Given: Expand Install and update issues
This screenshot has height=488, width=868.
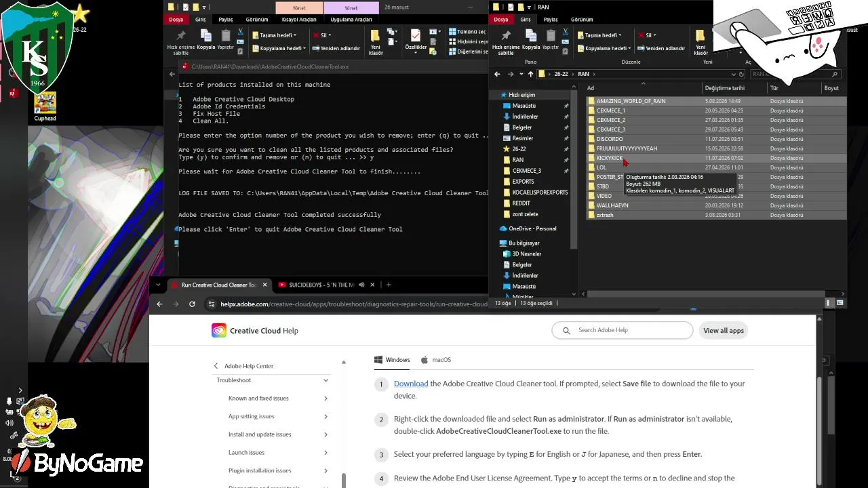Looking at the screenshot, I should tap(325, 434).
